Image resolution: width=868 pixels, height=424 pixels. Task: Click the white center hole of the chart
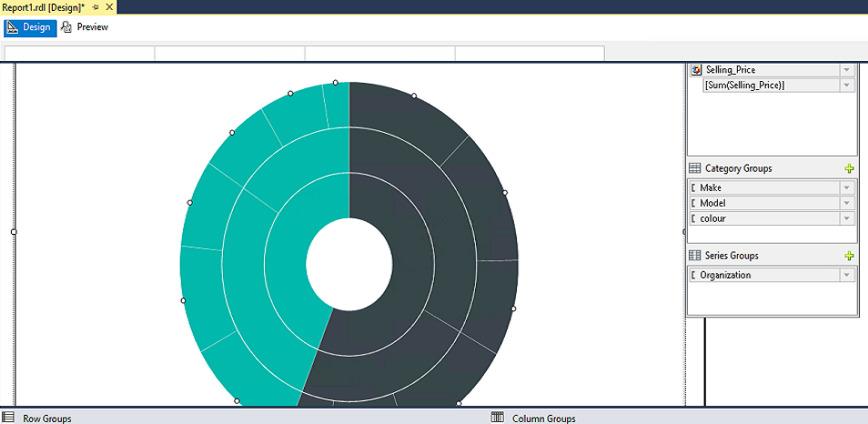click(x=349, y=264)
